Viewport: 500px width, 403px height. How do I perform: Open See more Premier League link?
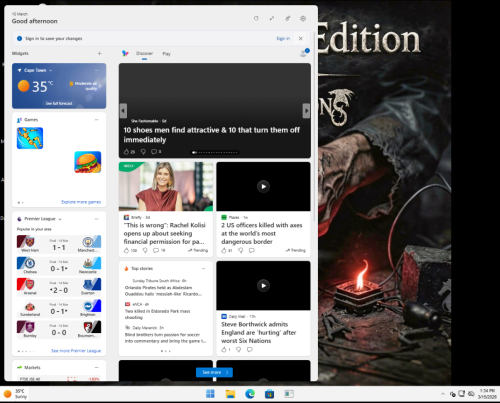click(x=76, y=351)
